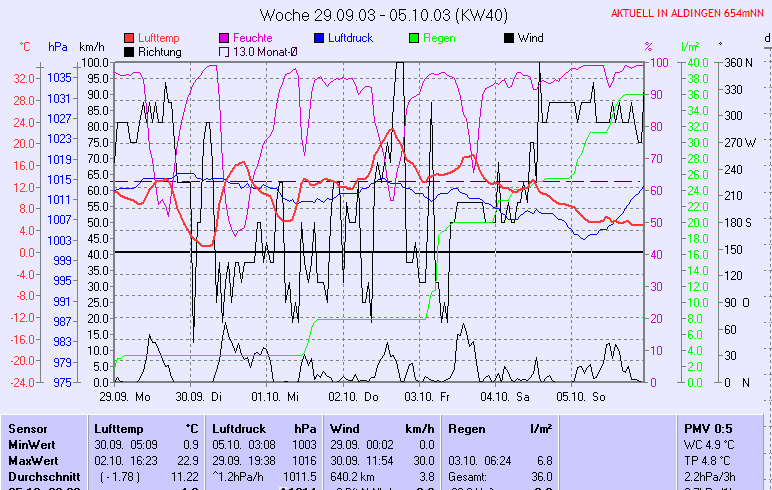Click the green Regen legend swatch
The width and height of the screenshot is (772, 490).
tap(416, 38)
